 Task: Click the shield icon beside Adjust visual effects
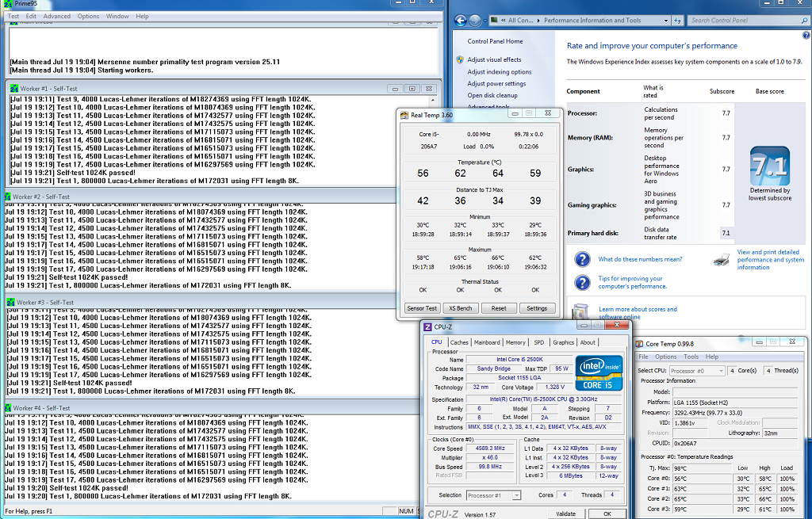point(460,59)
